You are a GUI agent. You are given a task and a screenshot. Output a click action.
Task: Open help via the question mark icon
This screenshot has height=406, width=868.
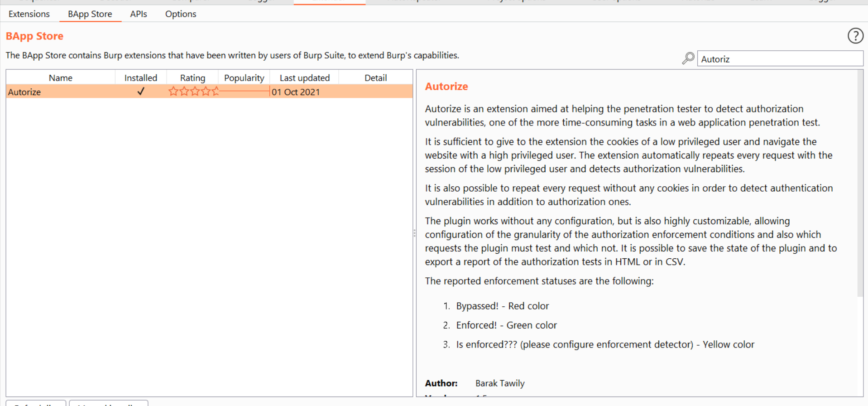[855, 36]
